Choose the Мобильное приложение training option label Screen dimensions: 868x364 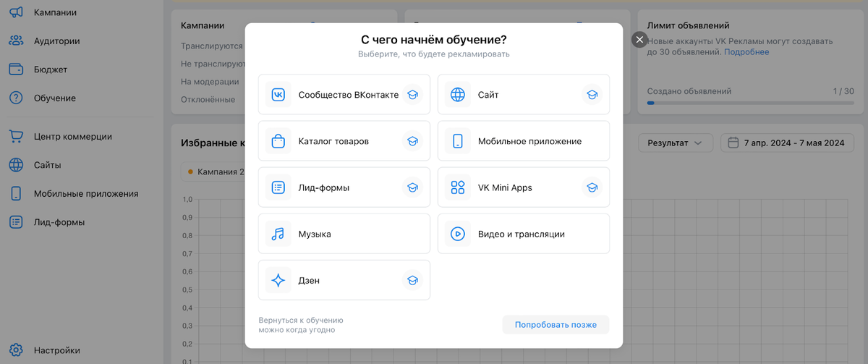click(x=529, y=141)
